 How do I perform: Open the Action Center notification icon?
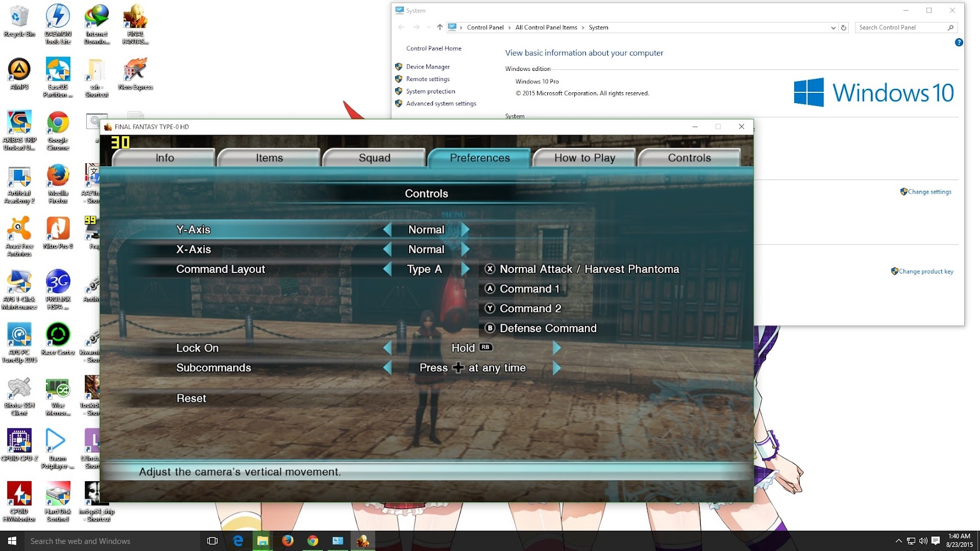[936, 541]
